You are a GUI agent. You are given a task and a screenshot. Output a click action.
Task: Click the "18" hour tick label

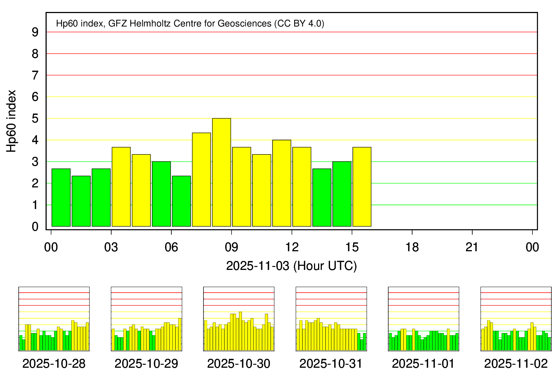click(412, 247)
